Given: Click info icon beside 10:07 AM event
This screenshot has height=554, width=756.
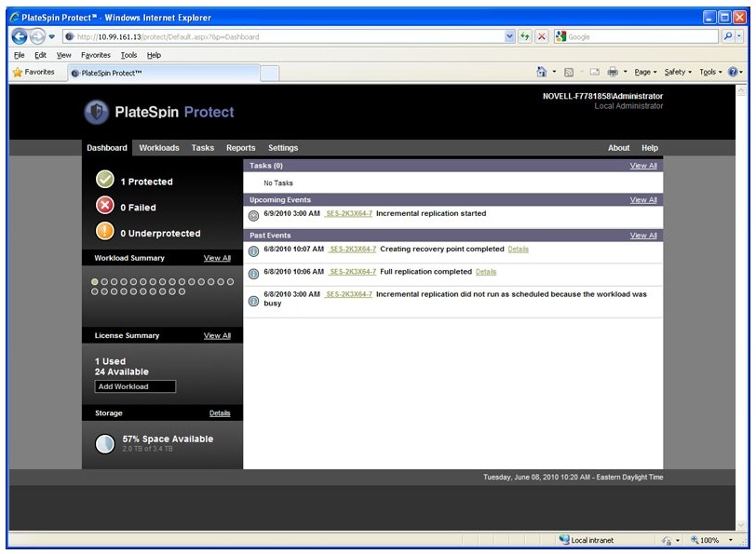Looking at the screenshot, I should (x=253, y=251).
